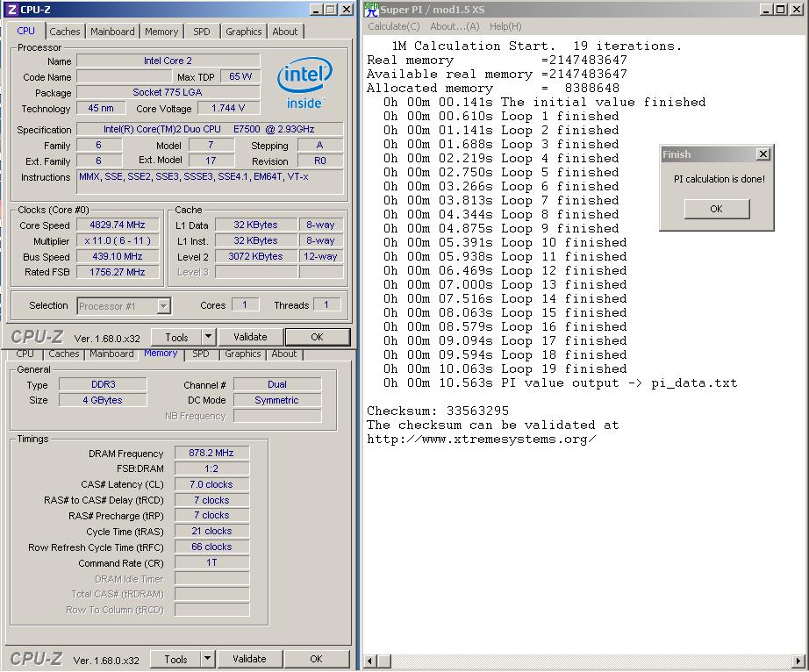Screen dimensions: 809x672
Task: Click the Checksum: 33563295 line
Action: click(438, 411)
